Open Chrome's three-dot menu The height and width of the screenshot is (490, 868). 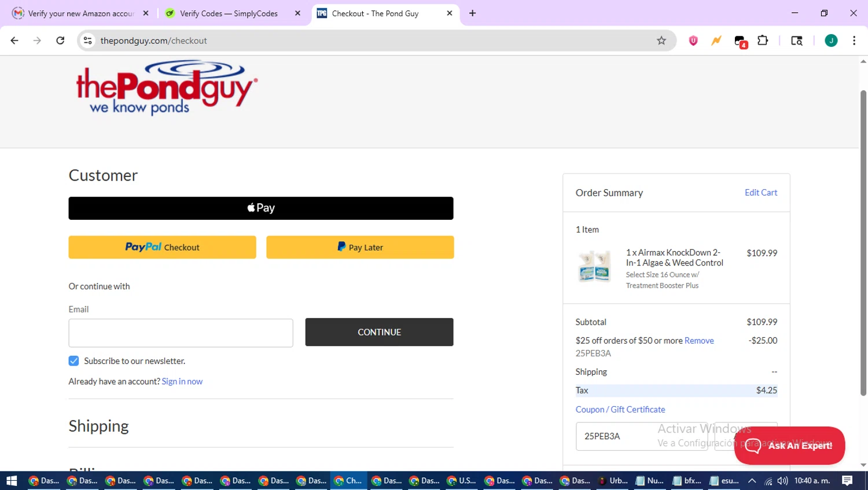pyautogui.click(x=854, y=40)
